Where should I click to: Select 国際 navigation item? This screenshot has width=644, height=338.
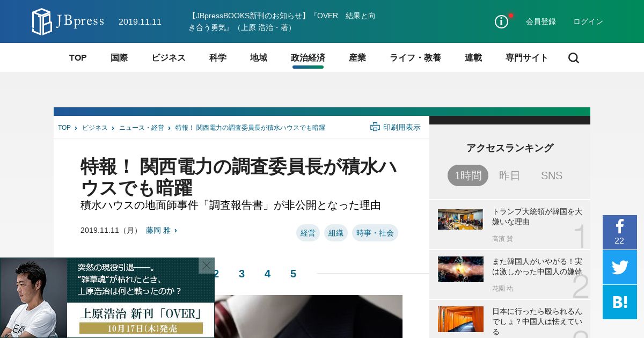pos(119,58)
